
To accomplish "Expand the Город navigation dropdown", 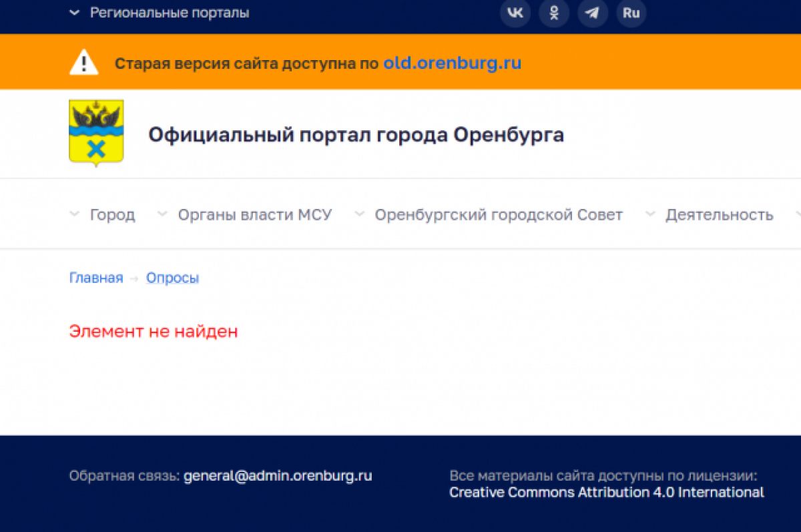I will tap(74, 214).
